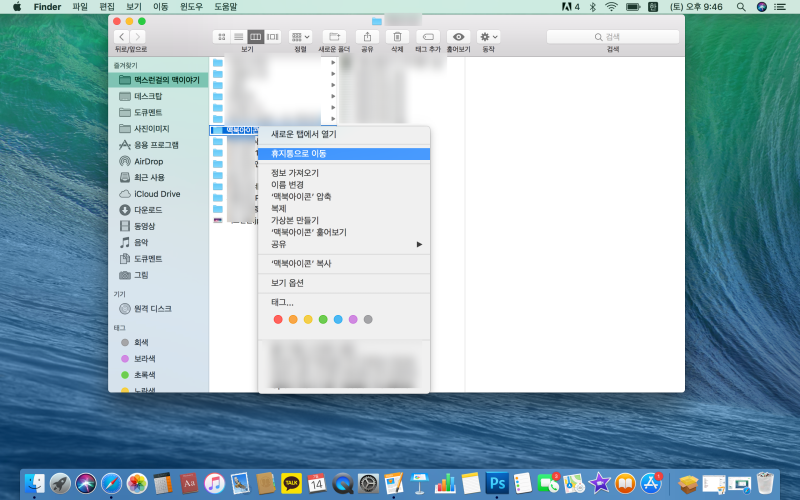Select 정보 가져오기 from context menu

click(x=295, y=173)
